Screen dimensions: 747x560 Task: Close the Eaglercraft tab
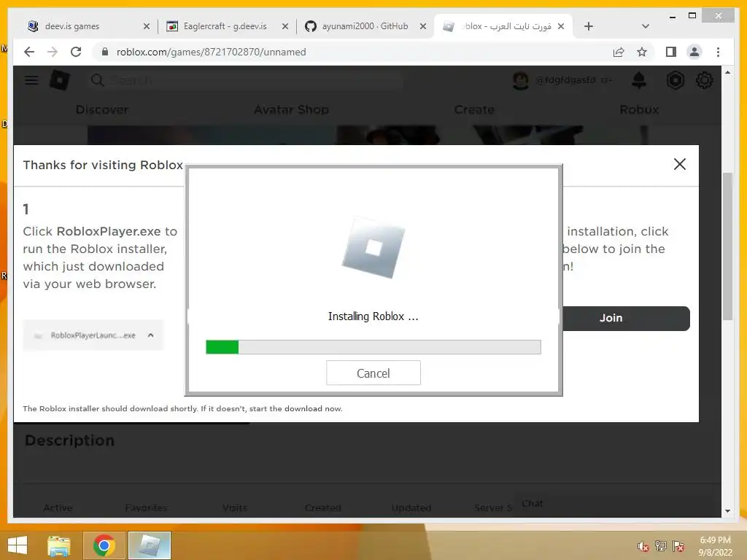tap(285, 26)
